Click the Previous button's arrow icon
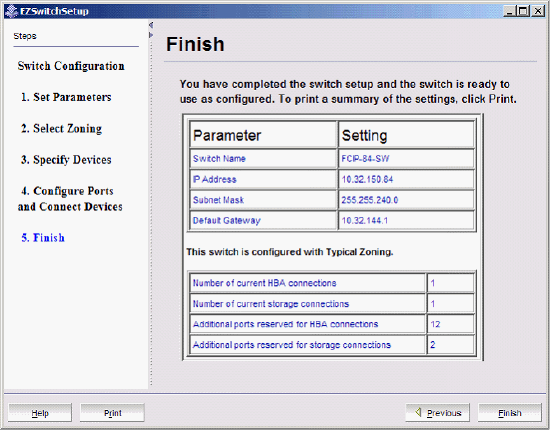Viewport: 550px width, 430px height. click(418, 412)
